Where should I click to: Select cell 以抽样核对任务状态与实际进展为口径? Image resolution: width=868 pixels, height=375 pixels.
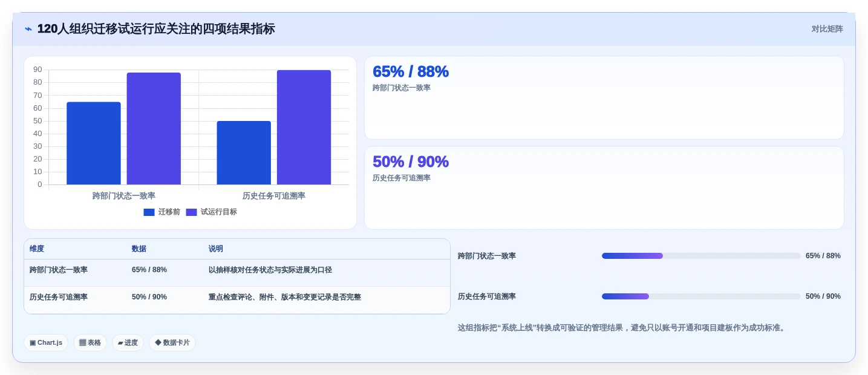[x=270, y=270]
